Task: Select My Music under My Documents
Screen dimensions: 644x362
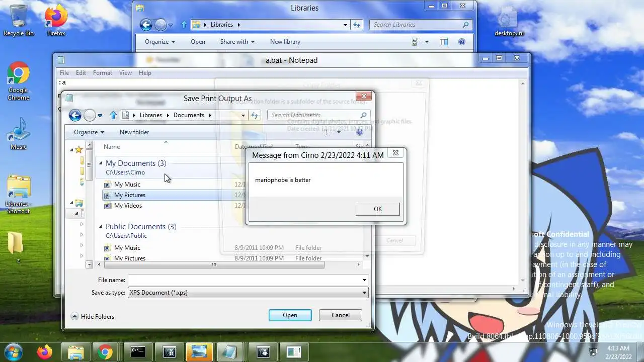Action: pos(127,185)
